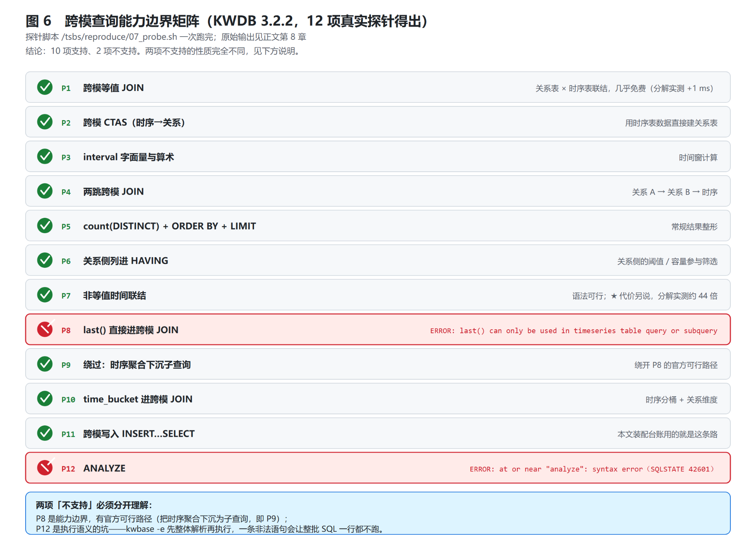Click the last() timeseries error message
The image size is (756, 551).
pos(574,331)
